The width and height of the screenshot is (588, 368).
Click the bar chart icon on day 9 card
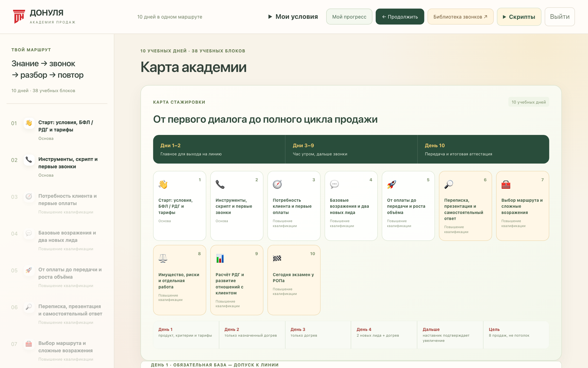tap(220, 258)
